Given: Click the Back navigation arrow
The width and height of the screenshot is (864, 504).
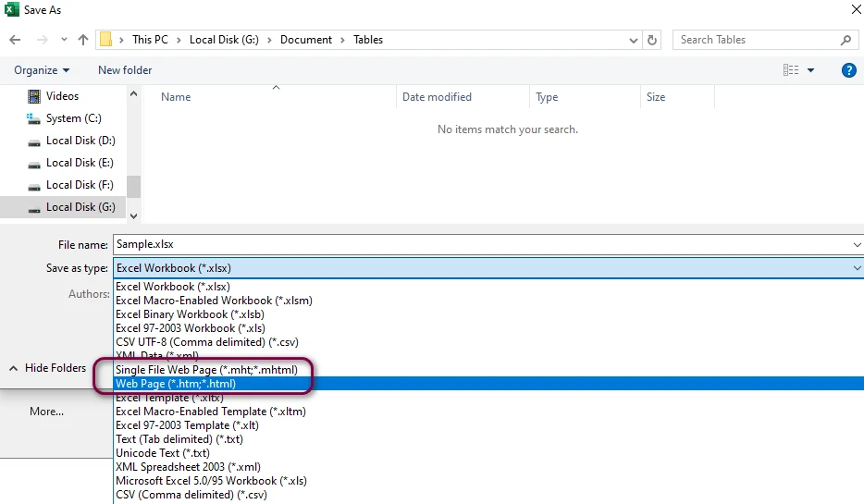Looking at the screenshot, I should pyautogui.click(x=15, y=40).
